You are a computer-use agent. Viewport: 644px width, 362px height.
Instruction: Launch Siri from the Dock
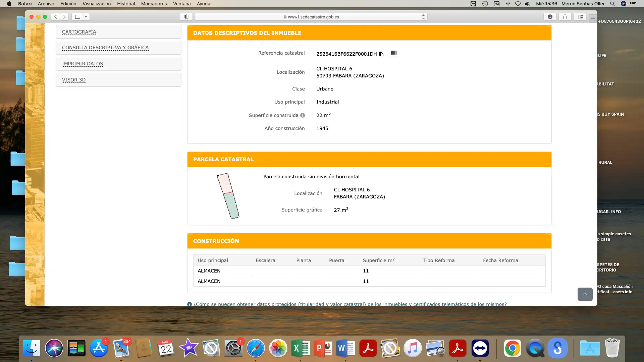pyautogui.click(x=54, y=348)
